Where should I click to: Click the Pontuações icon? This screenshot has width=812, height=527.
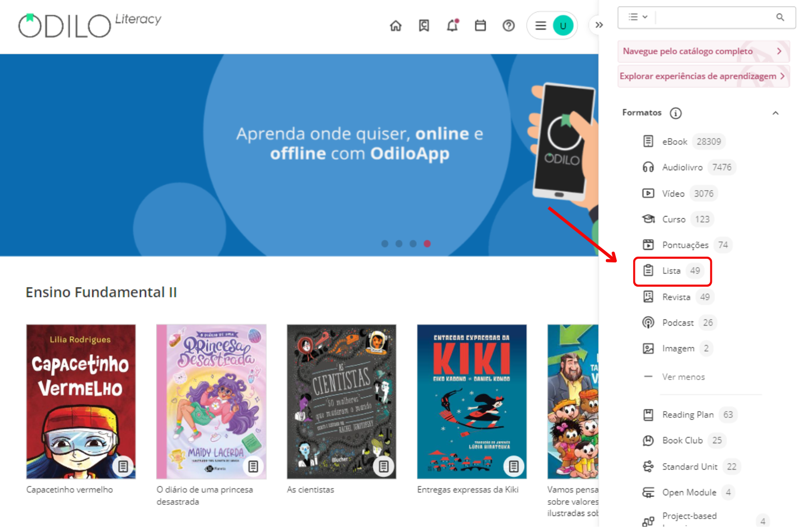click(648, 245)
